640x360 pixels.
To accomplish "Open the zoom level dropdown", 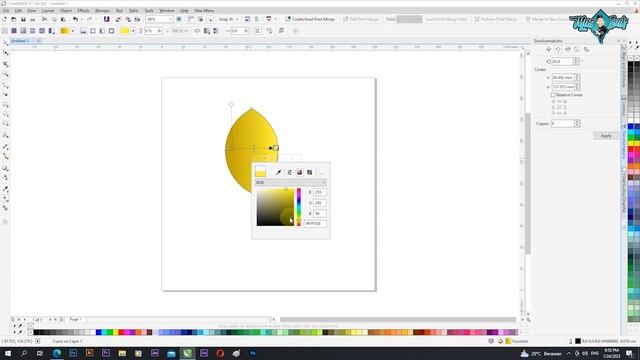I will [170, 19].
